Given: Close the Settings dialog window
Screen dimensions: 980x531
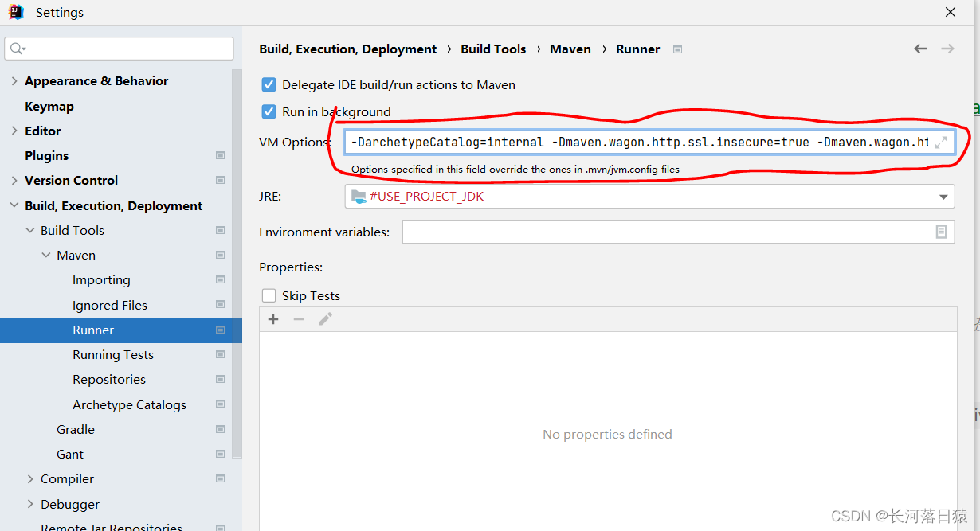Looking at the screenshot, I should pos(951,13).
